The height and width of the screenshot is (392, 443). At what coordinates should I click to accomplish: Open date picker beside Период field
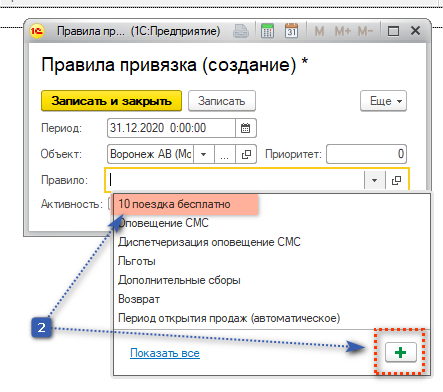pyautogui.click(x=246, y=128)
